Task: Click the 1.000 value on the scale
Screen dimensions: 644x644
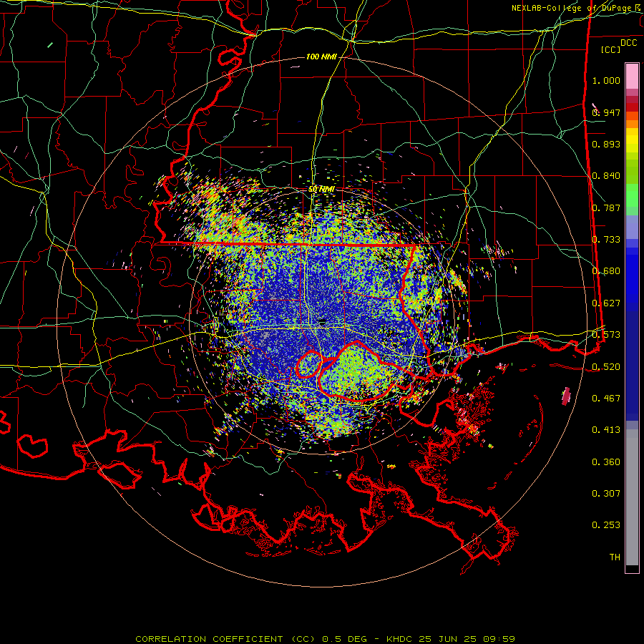Action: [x=606, y=80]
